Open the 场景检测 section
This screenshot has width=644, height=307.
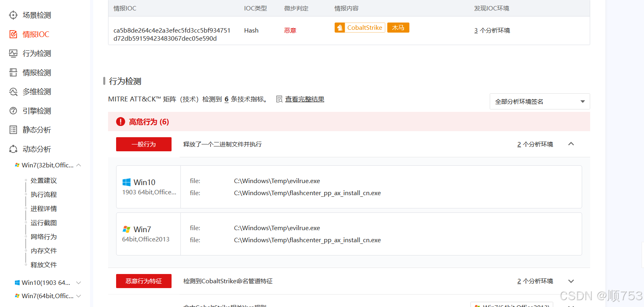pyautogui.click(x=37, y=15)
